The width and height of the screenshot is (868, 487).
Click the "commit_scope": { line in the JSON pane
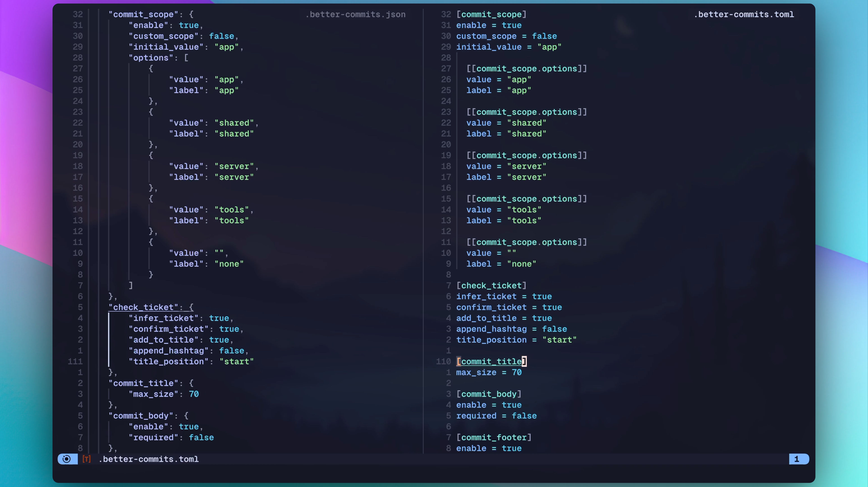point(151,14)
